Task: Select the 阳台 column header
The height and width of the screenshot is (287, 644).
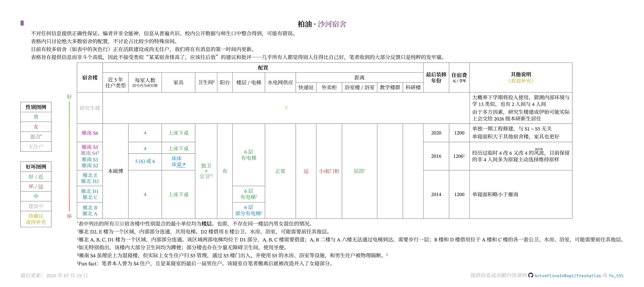Action: (225, 82)
